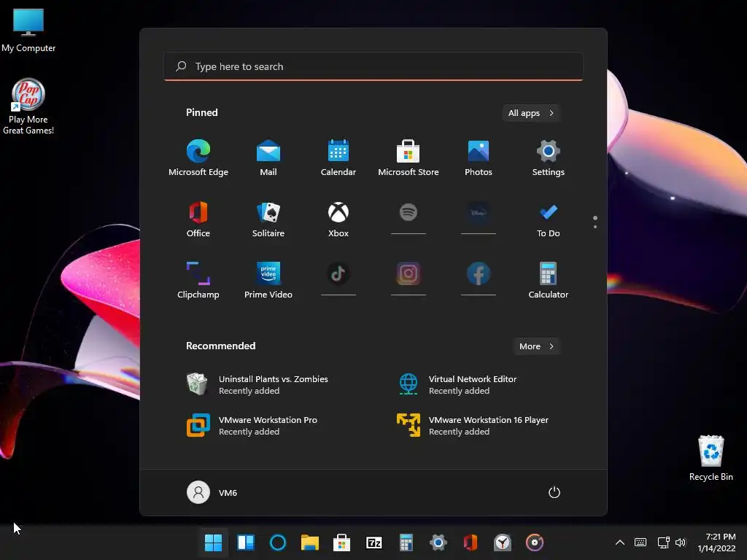Expand the All apps list
The image size is (747, 560).
point(531,113)
